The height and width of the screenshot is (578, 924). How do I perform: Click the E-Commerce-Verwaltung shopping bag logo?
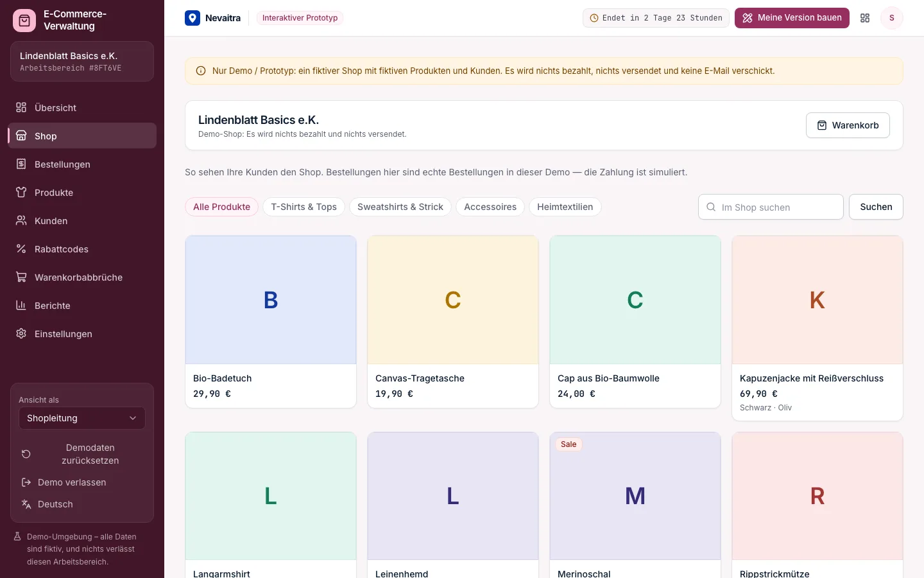point(24,21)
